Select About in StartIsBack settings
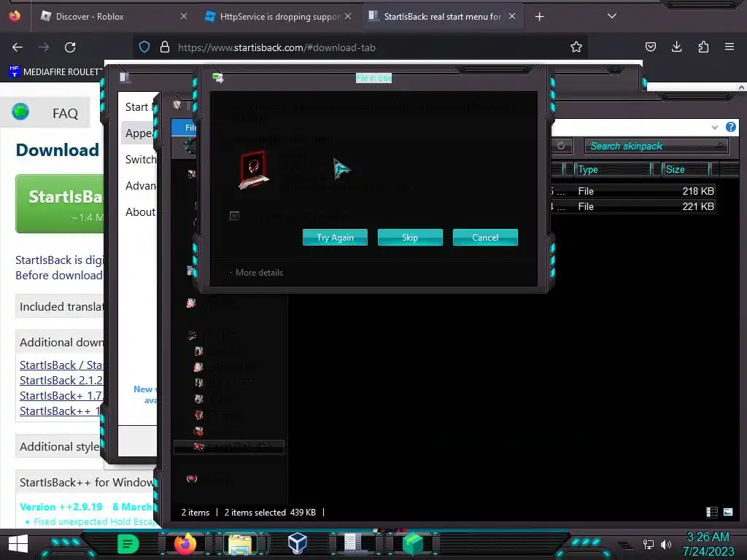 pyautogui.click(x=139, y=212)
